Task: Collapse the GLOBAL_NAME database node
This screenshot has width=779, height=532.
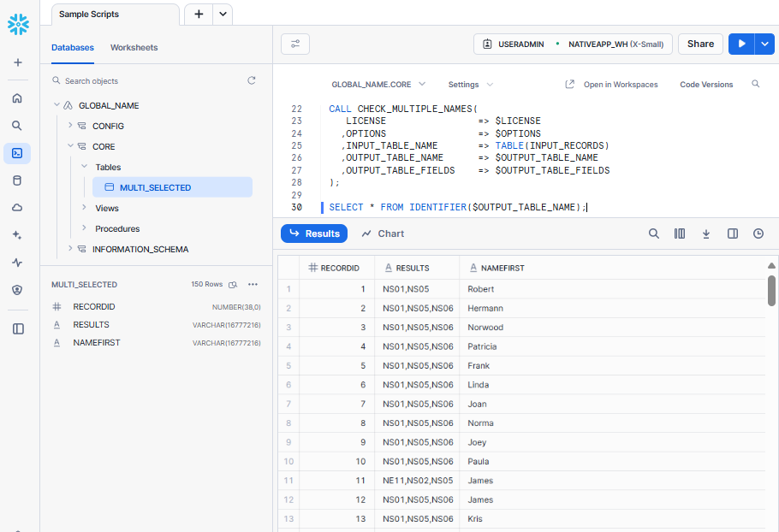Action: 56,104
